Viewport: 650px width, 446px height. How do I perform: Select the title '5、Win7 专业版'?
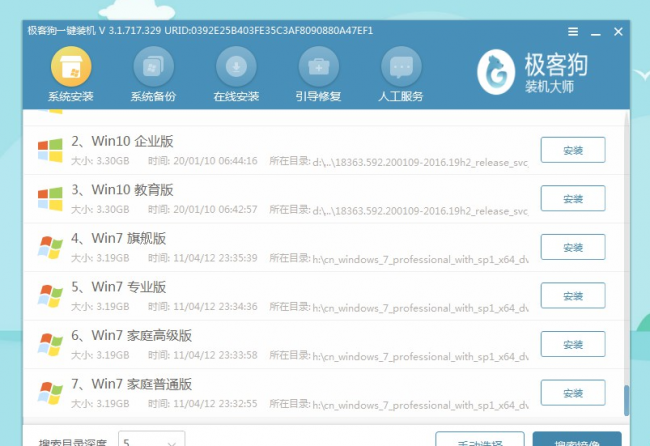(x=119, y=287)
